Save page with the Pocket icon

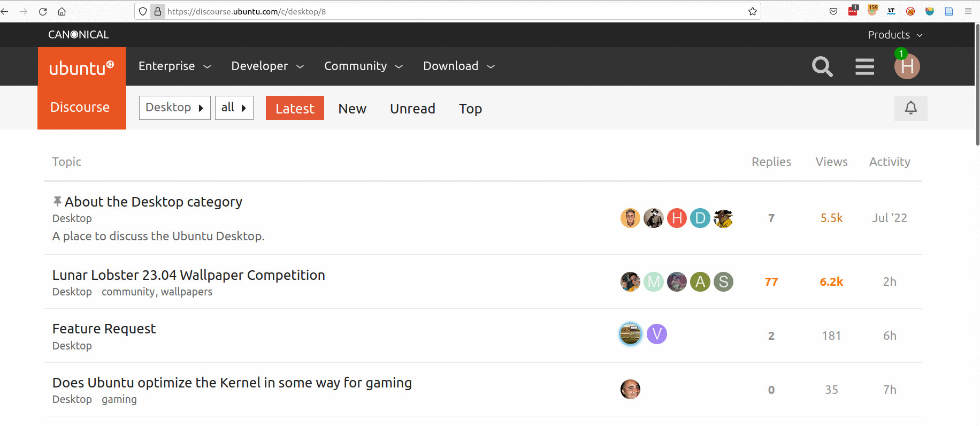(x=833, y=11)
